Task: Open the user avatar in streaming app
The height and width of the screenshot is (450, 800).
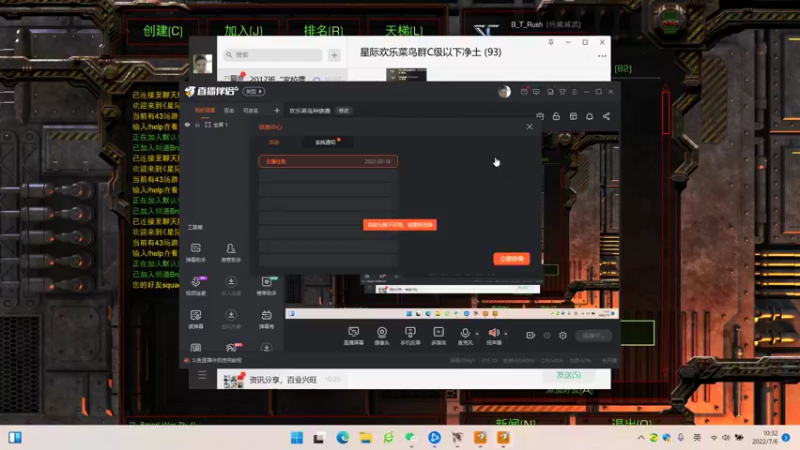Action: [x=504, y=92]
